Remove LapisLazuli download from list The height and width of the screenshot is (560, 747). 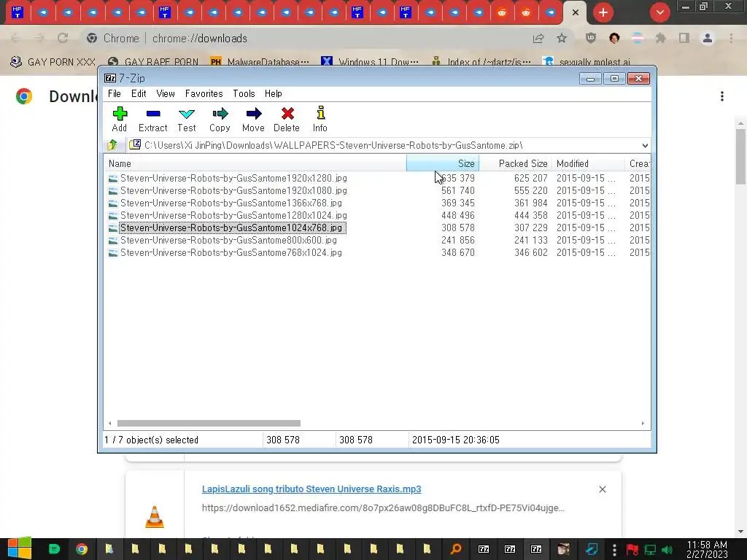(602, 489)
